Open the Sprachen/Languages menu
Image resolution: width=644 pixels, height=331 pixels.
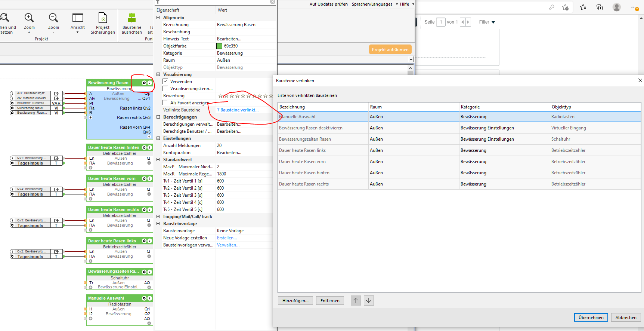click(x=375, y=4)
